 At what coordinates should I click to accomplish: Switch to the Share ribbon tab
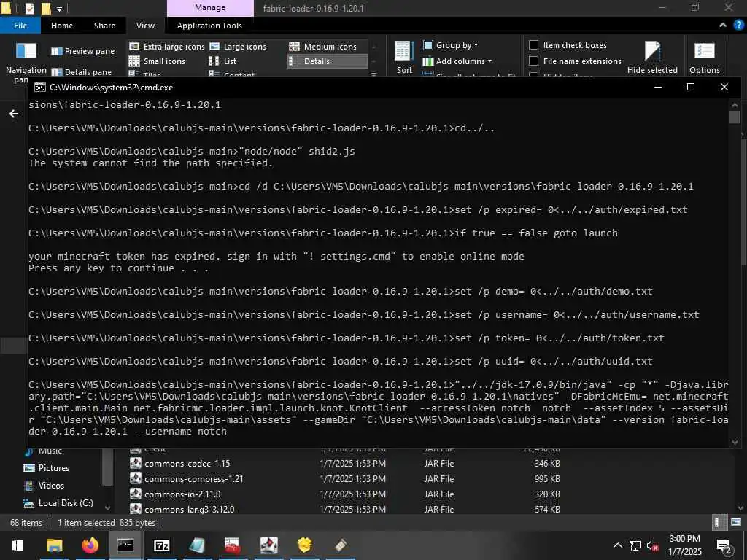pyautogui.click(x=104, y=26)
